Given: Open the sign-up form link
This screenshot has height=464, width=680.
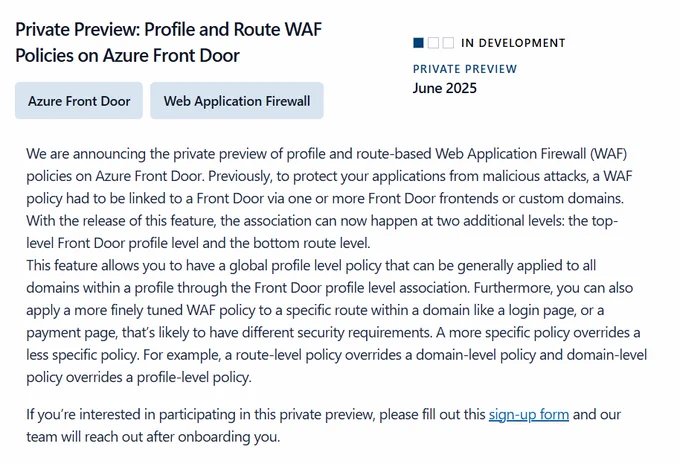Looking at the screenshot, I should 529,415.
